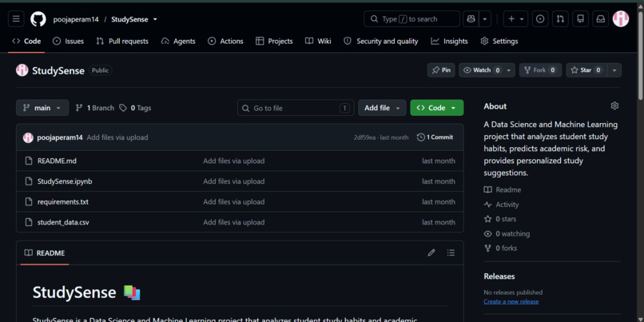Switch to the Actions tab
This screenshot has height=322, width=644.
[x=225, y=41]
